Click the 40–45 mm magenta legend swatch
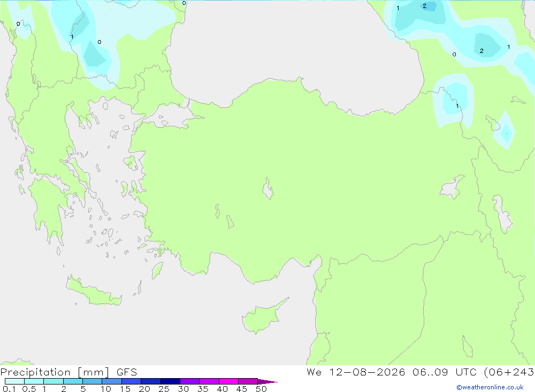The image size is (535, 392). (x=228, y=381)
